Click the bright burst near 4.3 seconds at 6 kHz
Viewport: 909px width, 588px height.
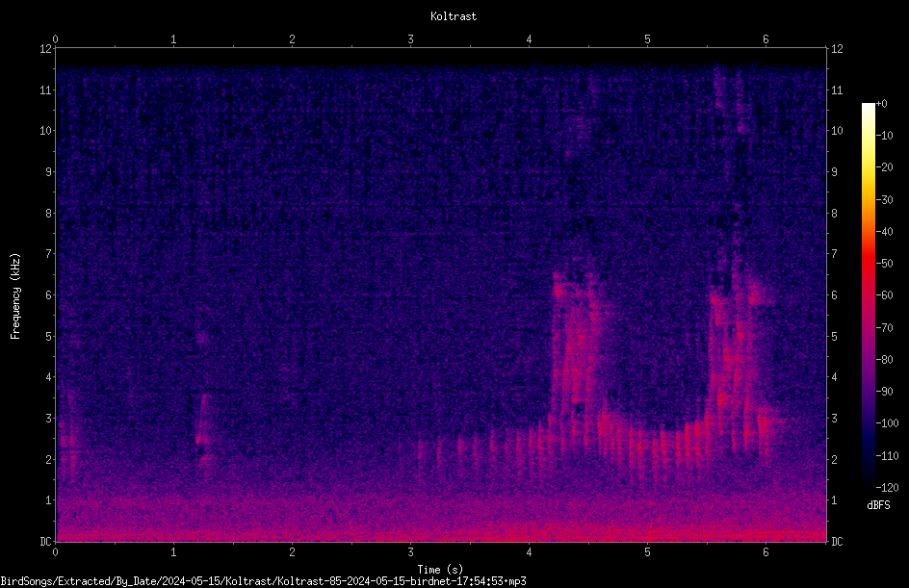pos(558,290)
